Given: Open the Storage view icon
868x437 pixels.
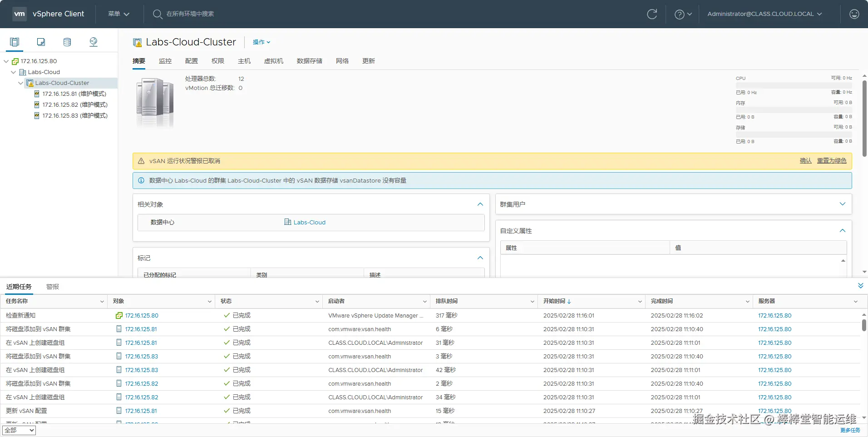Looking at the screenshot, I should tap(67, 42).
